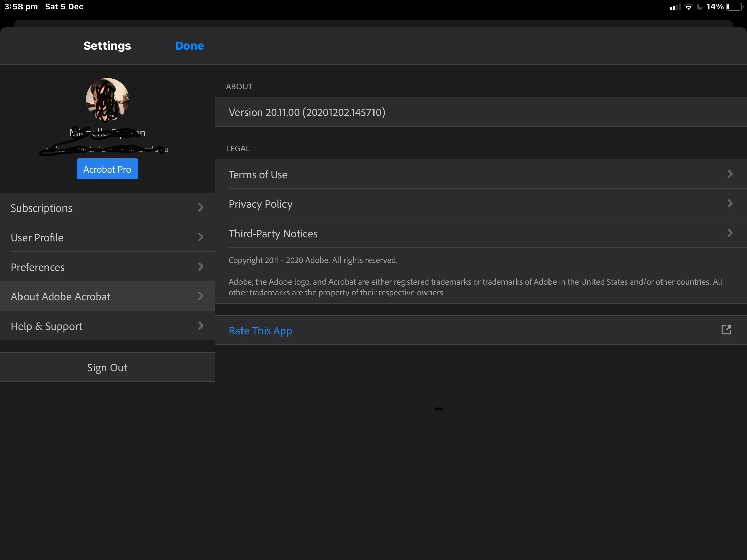Screen dimensions: 747x560
Task: Open Third-Party Notices chevron arrow
Action: pyautogui.click(x=730, y=233)
